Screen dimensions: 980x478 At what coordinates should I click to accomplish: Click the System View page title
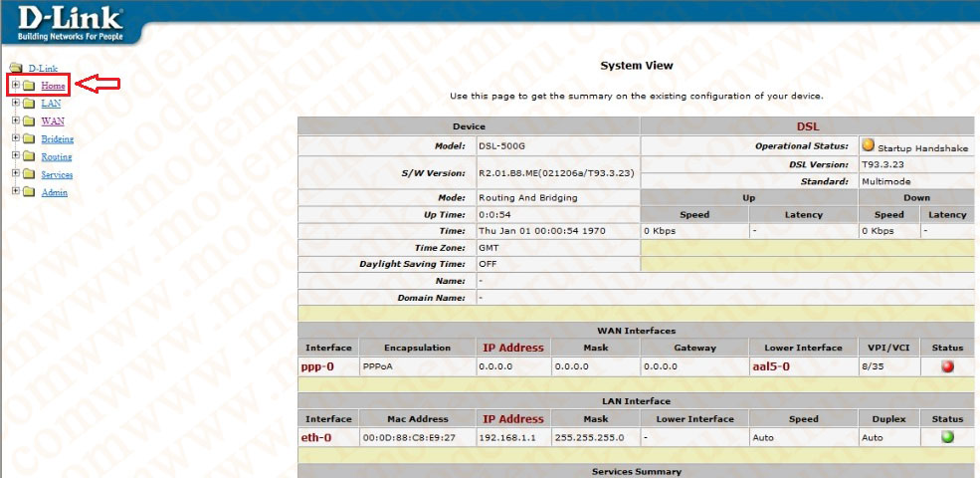(636, 65)
